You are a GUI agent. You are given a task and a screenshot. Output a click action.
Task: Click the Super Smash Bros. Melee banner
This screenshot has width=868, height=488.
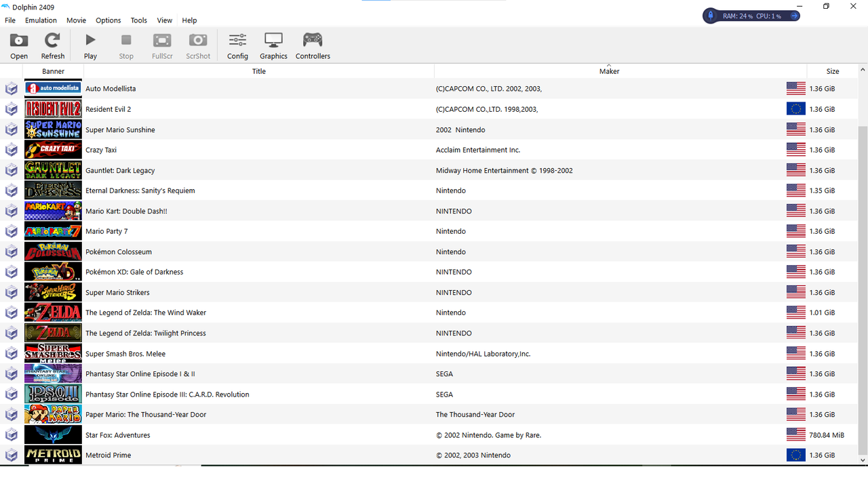(53, 353)
